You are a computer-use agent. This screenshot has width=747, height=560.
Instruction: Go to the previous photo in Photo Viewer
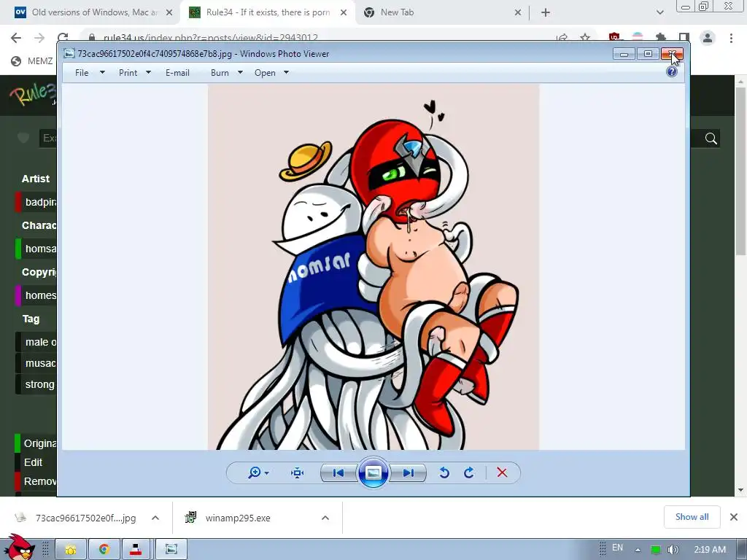[x=338, y=472]
